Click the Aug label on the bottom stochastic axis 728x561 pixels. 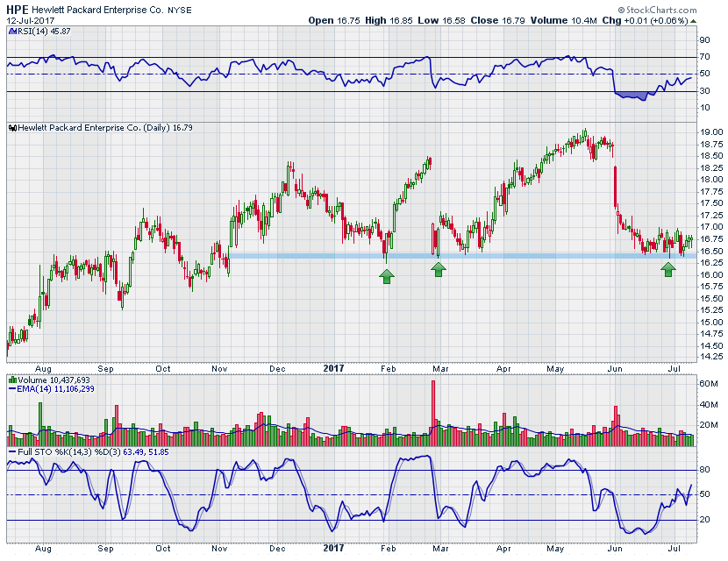pyautogui.click(x=43, y=549)
